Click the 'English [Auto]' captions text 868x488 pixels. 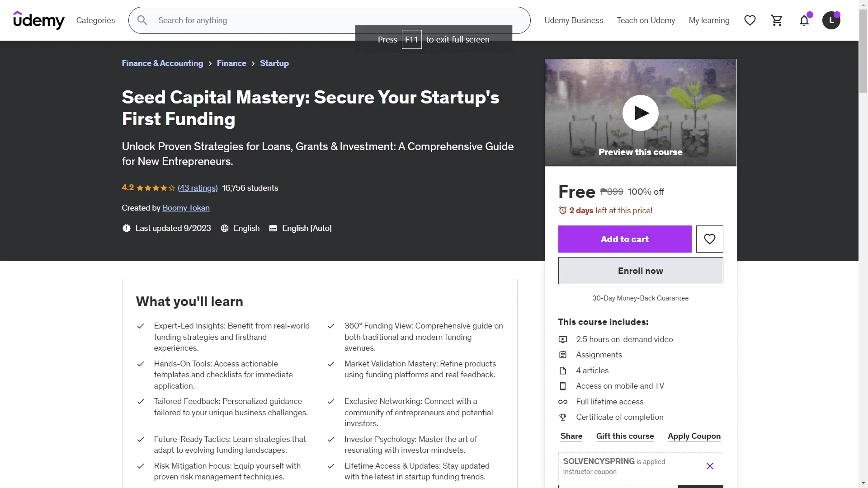click(307, 228)
